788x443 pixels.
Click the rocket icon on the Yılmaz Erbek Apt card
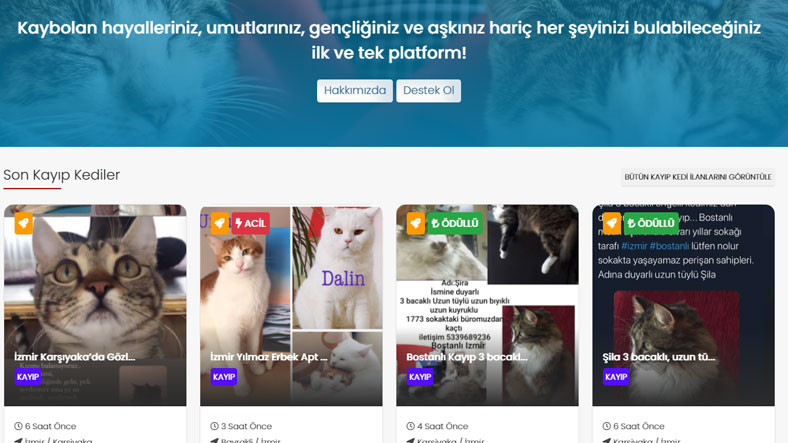220,223
